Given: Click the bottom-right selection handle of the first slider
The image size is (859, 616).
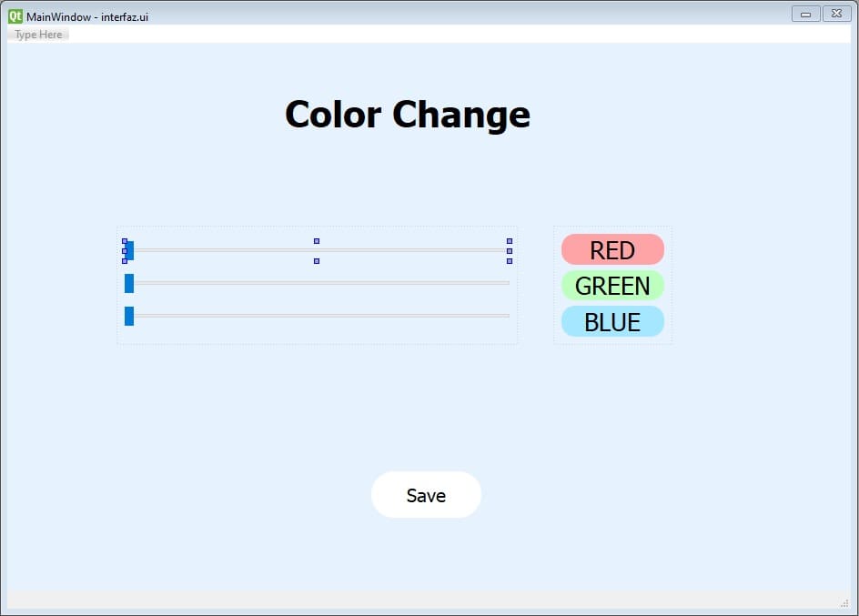Looking at the screenshot, I should tap(510, 261).
